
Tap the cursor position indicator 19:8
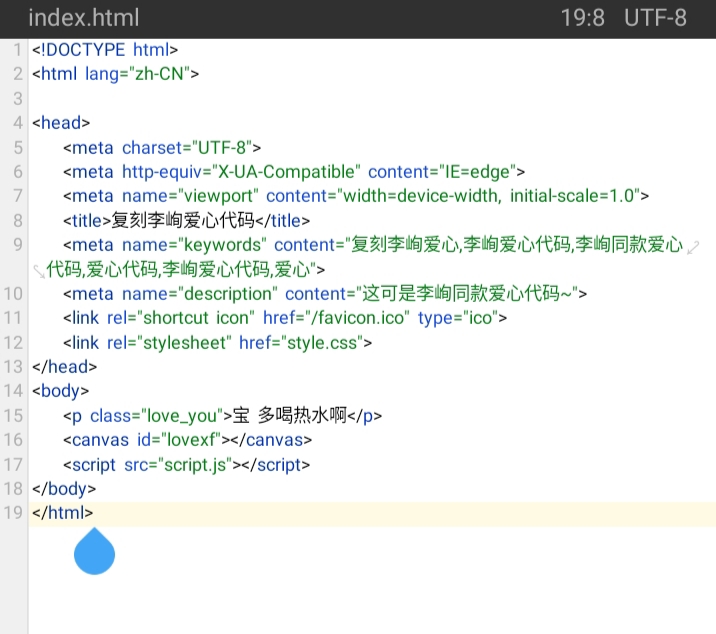click(x=582, y=18)
